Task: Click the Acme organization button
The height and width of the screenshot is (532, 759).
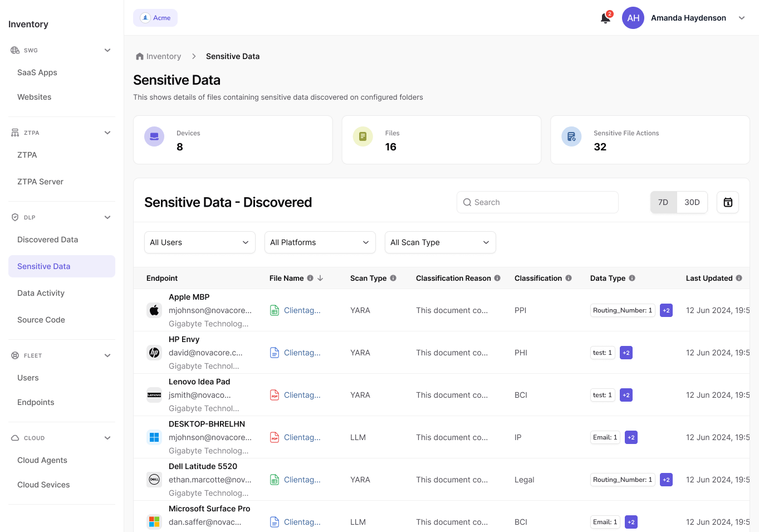Action: [155, 18]
